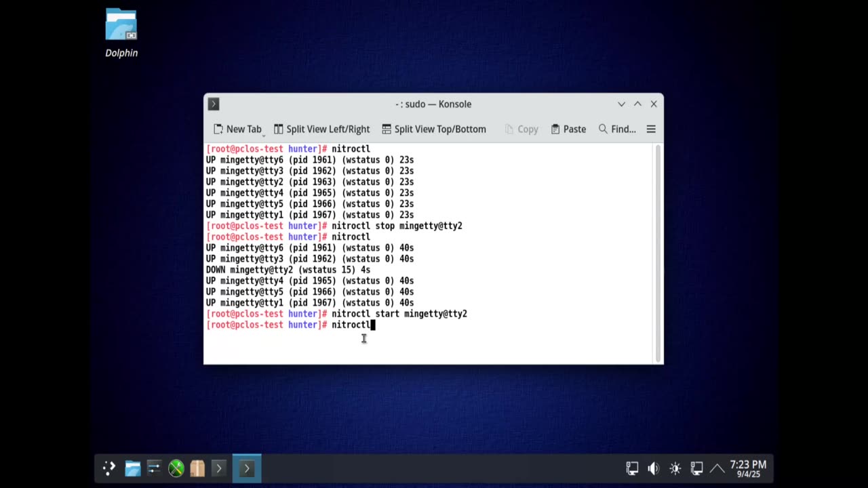Select the active Konsole taskbar entry

(x=247, y=468)
